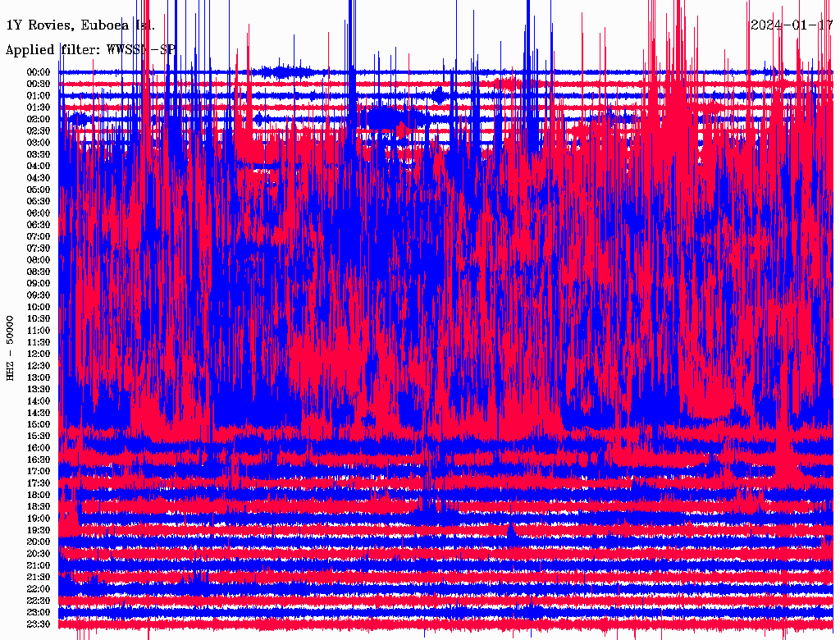Click the 13:30 time label
The width and height of the screenshot is (840, 640).
[39, 389]
